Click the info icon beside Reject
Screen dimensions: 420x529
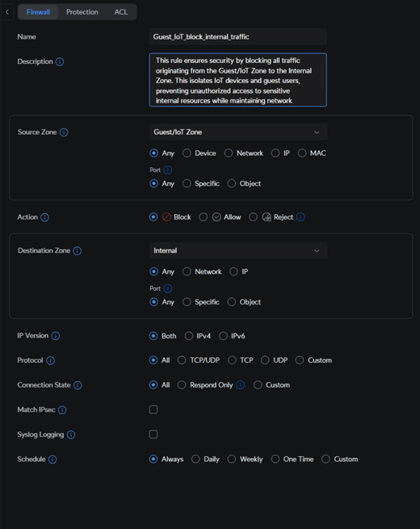[300, 217]
